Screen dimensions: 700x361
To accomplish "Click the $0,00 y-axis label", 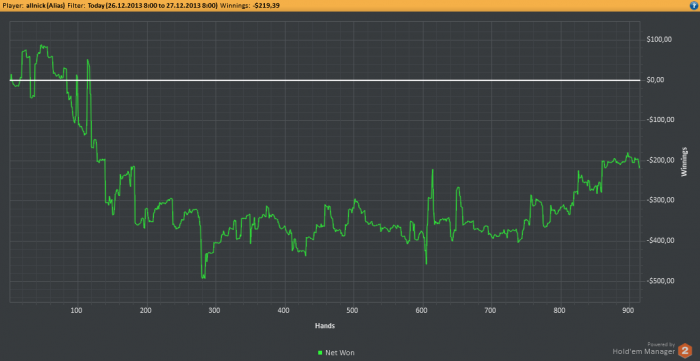I will (x=655, y=80).
